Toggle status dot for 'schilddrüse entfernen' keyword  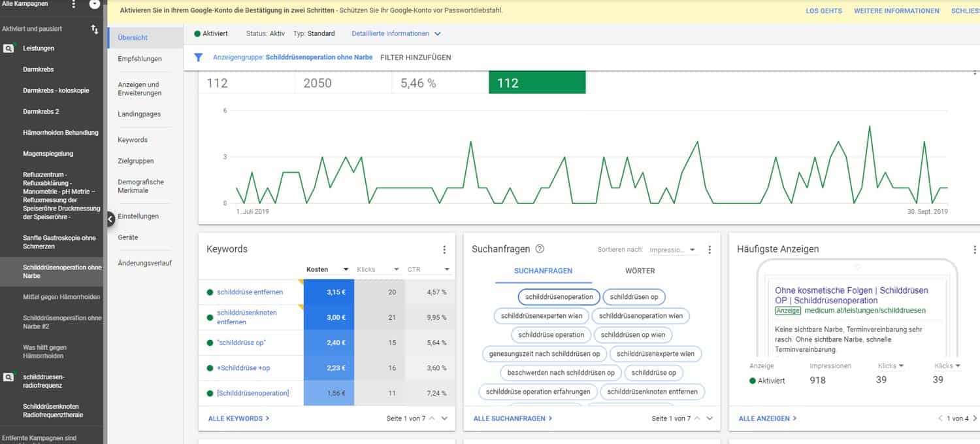tap(210, 292)
